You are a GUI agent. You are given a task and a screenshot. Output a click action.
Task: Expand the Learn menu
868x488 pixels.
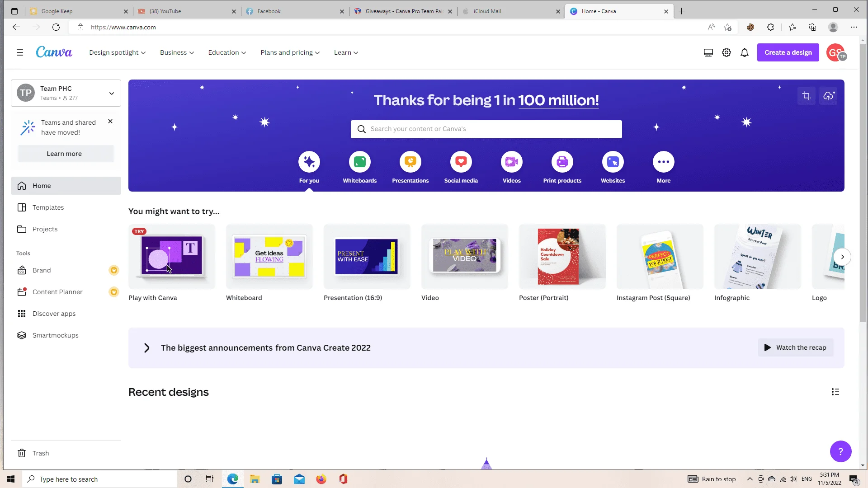pyautogui.click(x=346, y=52)
